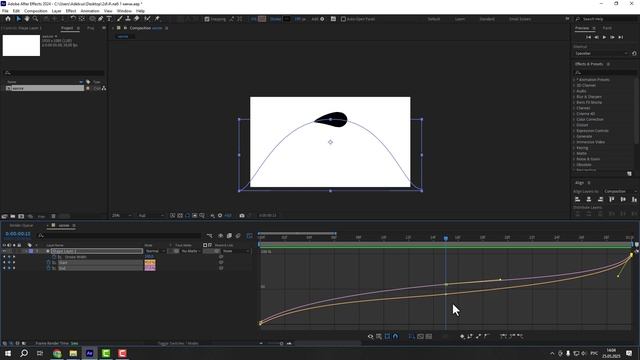Open the Composition menu
This screenshot has width=640, height=360.
point(36,11)
